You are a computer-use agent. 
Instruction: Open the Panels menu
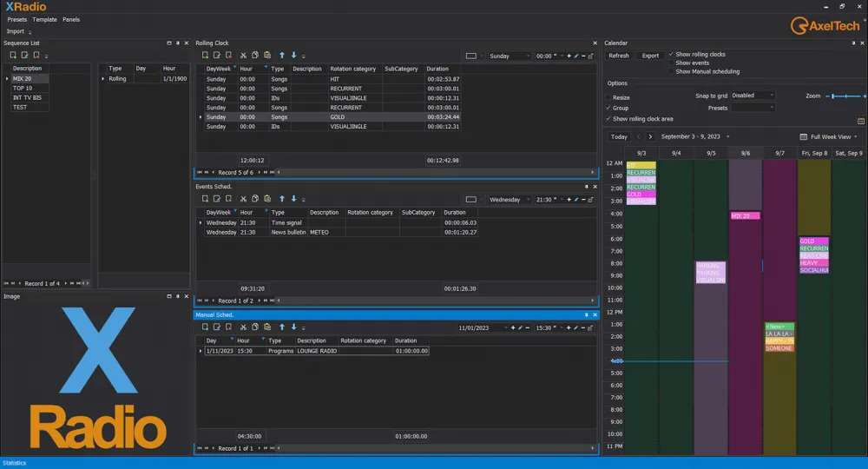(71, 19)
